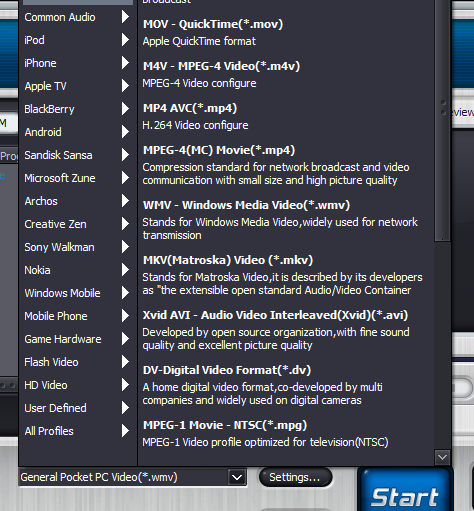Screen dimensions: 474x511
Task: Open the All Profiles category
Action: coord(78,431)
